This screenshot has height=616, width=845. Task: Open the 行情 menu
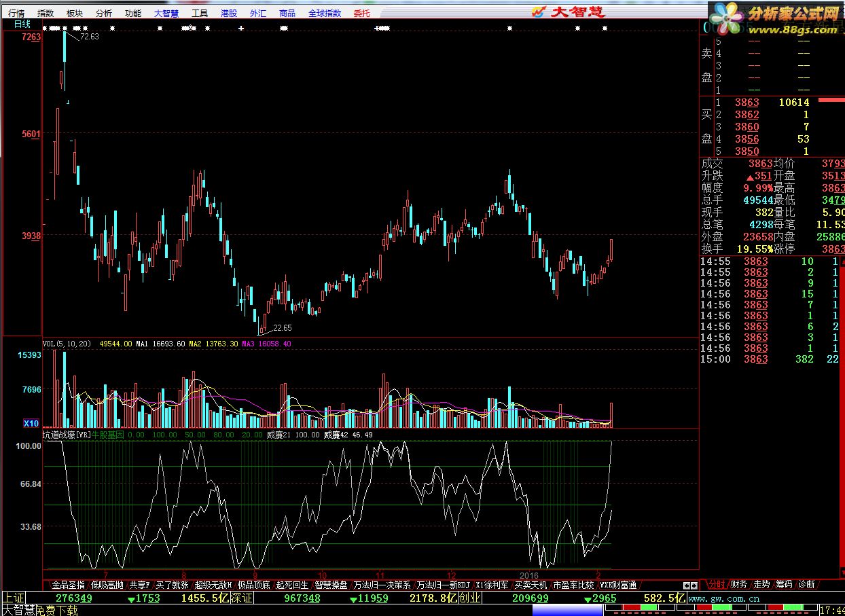click(16, 13)
